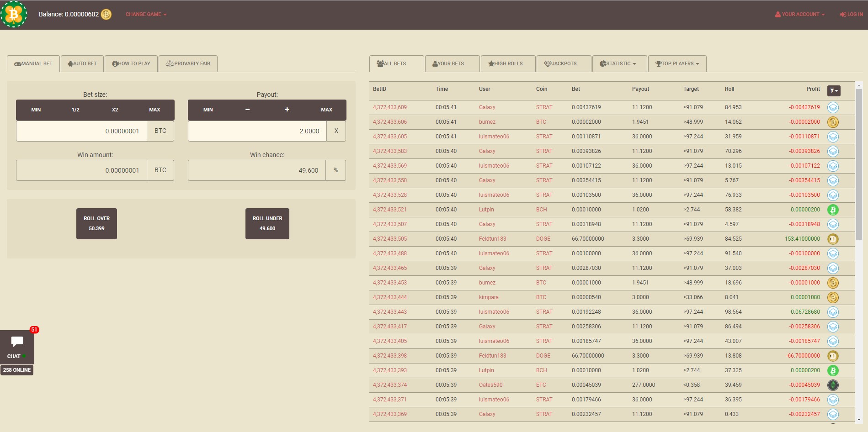
Task: Open the HOW TO PLAY tab
Action: (131, 63)
